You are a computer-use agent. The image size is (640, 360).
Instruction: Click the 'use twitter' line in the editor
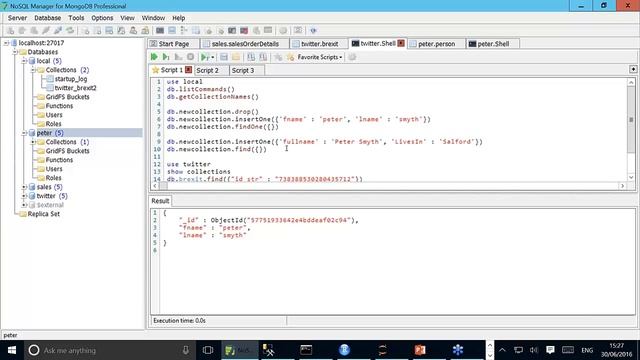point(189,164)
